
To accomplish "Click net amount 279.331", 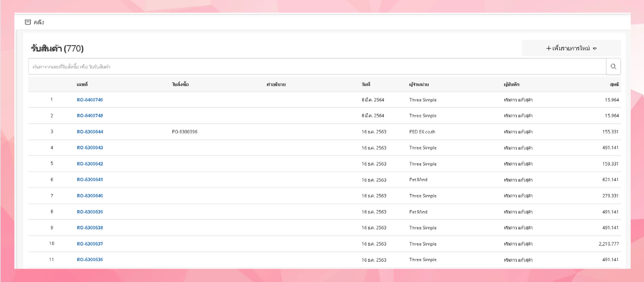I will tap(611, 196).
